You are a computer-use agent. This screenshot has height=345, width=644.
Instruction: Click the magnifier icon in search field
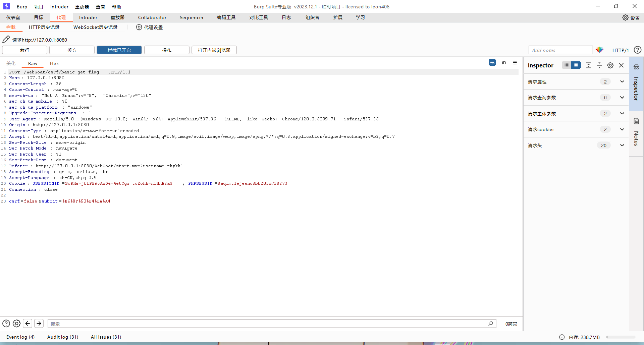tap(491, 324)
